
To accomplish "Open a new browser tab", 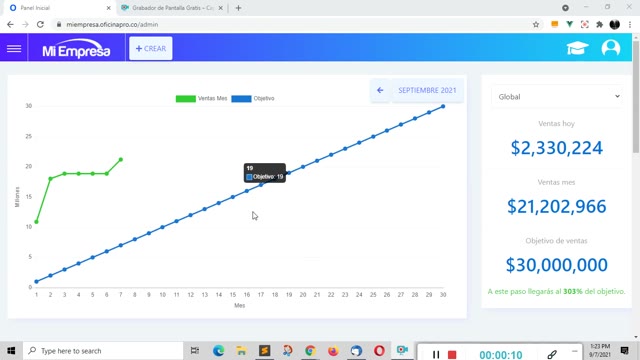I will click(x=238, y=8).
